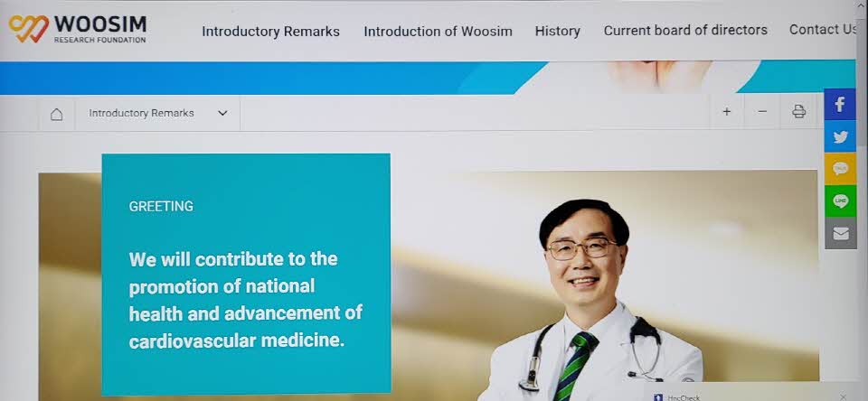
Task: Increase text size with plus icon
Action: (x=726, y=112)
